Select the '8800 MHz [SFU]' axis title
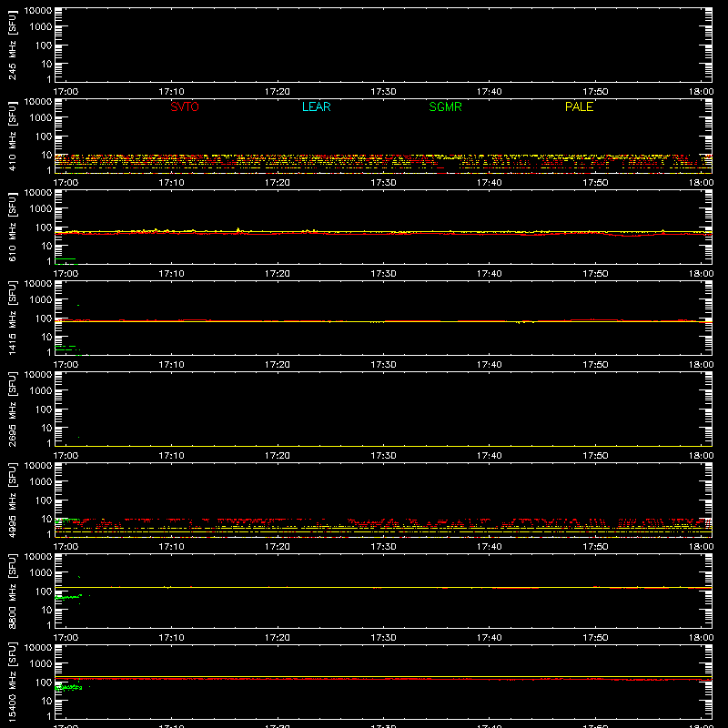 (x=12, y=591)
